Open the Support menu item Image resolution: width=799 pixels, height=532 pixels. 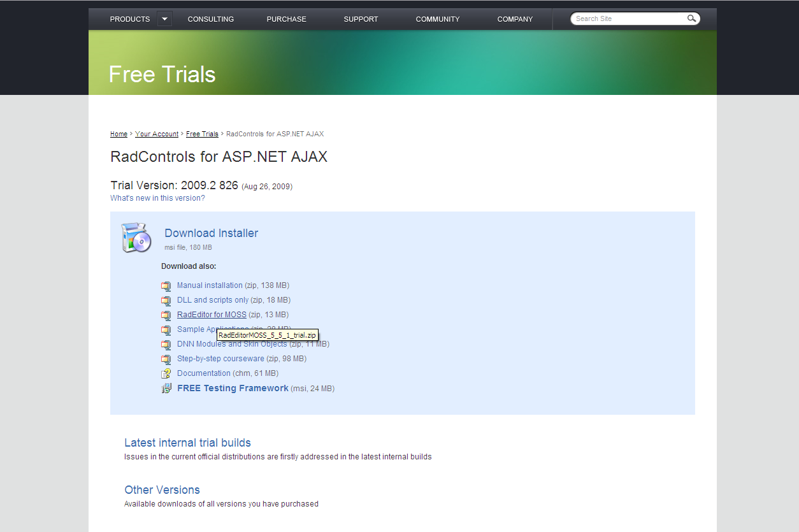click(361, 19)
